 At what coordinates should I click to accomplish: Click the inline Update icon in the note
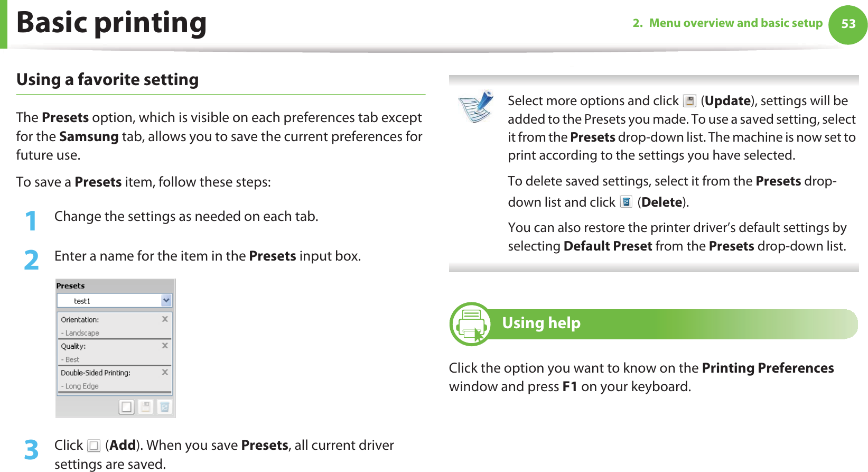click(689, 101)
